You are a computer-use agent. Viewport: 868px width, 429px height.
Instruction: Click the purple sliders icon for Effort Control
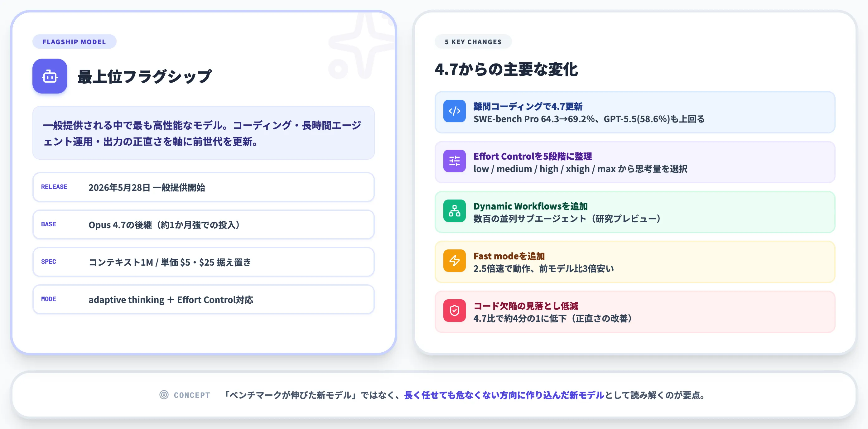point(454,161)
